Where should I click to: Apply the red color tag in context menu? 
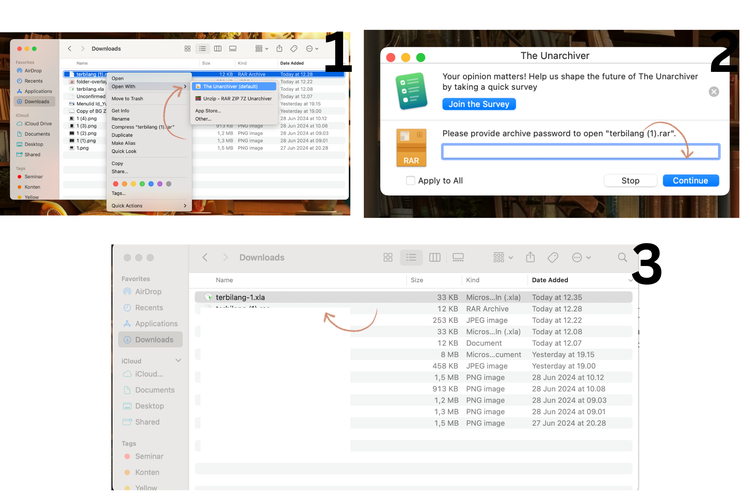115,183
